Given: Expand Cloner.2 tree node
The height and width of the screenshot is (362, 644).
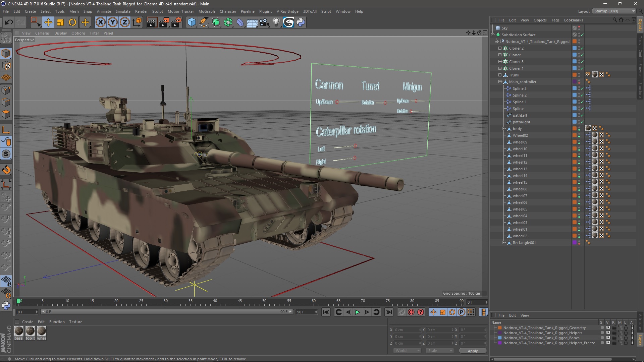Looking at the screenshot, I should tap(500, 48).
